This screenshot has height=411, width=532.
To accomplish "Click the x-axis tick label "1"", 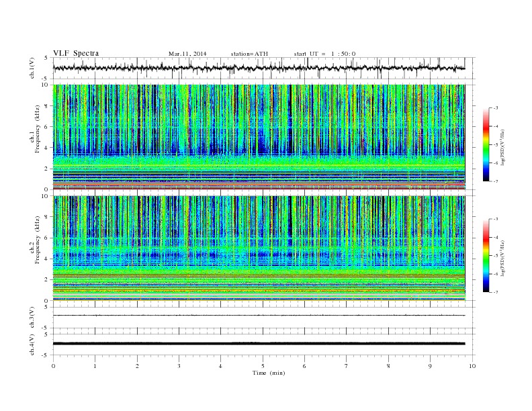I will [95, 366].
